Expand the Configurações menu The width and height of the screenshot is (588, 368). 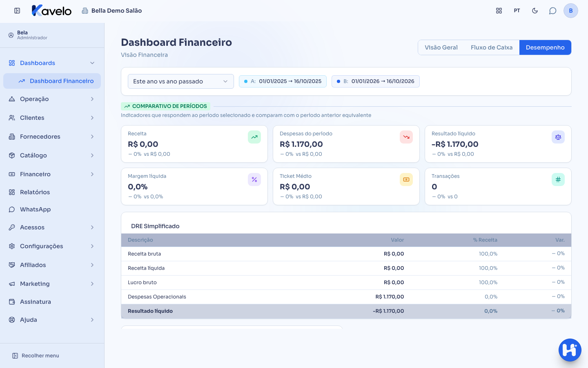click(52, 246)
